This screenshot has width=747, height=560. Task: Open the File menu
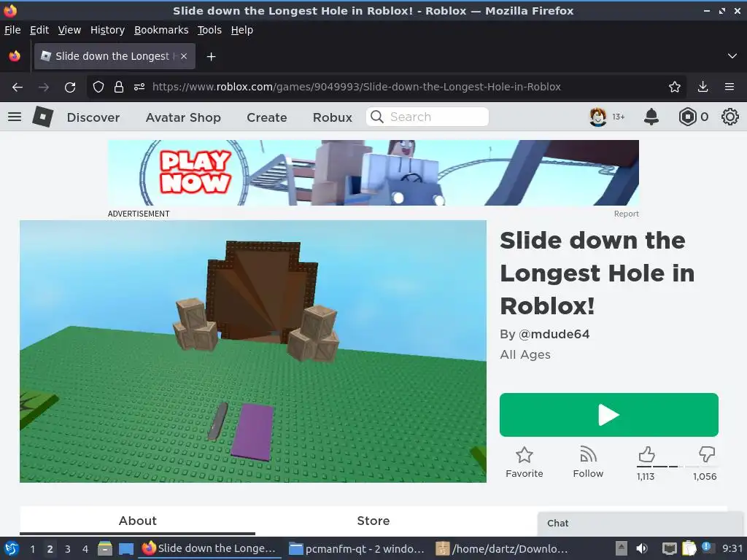tap(12, 30)
